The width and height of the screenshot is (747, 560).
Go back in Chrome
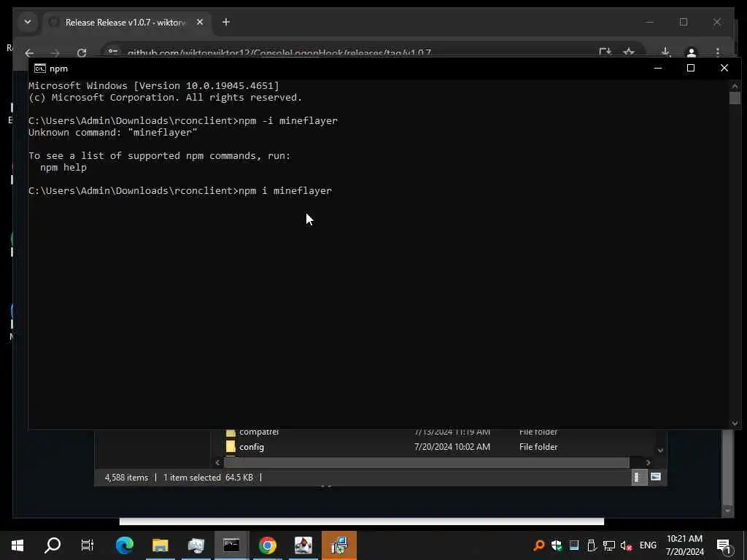click(x=29, y=52)
